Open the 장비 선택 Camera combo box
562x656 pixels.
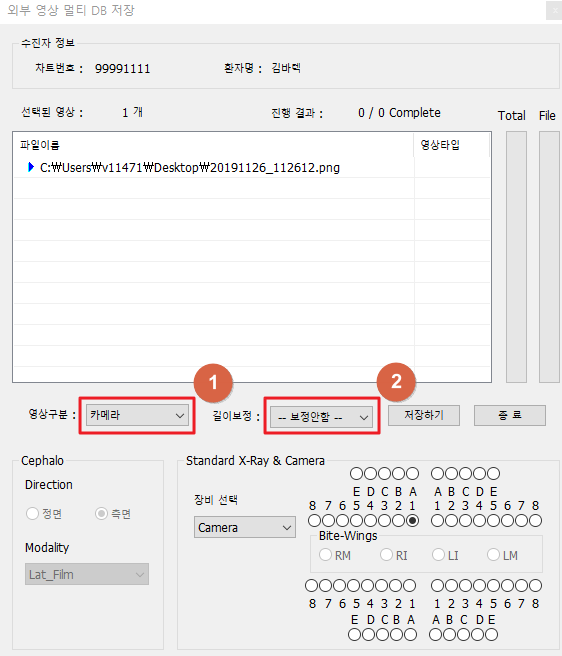[x=244, y=528]
